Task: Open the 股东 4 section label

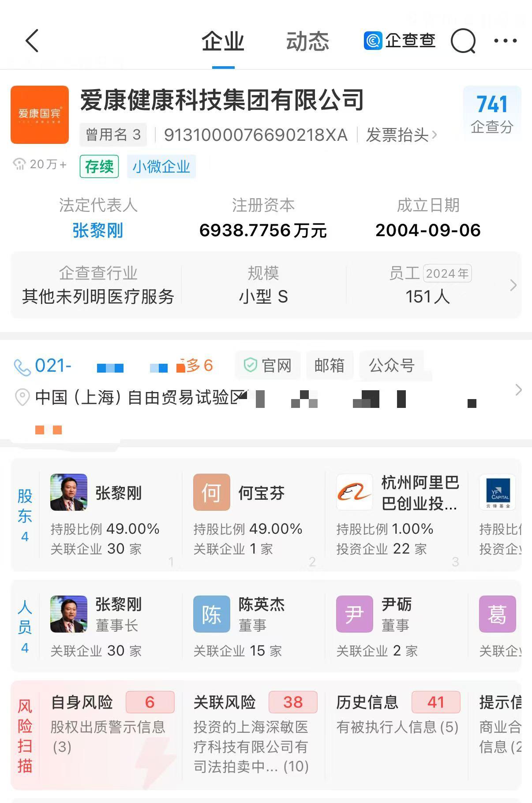Action: click(25, 515)
